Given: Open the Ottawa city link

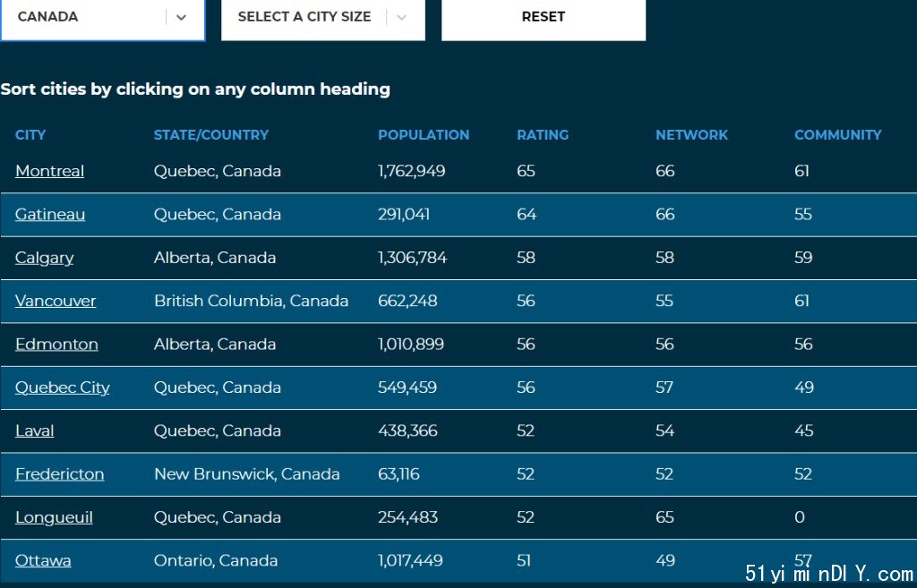Looking at the screenshot, I should [43, 560].
